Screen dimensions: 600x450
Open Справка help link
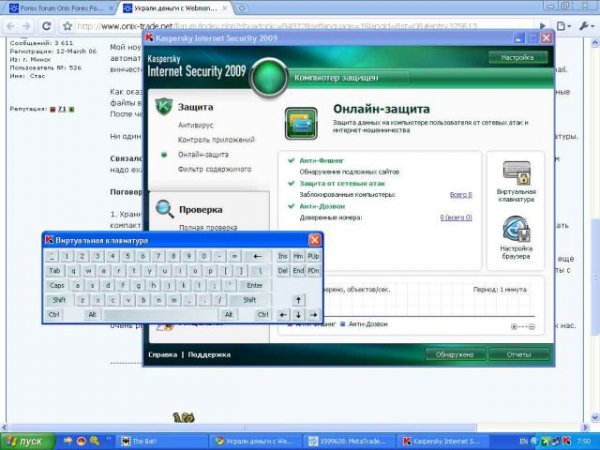(x=163, y=354)
